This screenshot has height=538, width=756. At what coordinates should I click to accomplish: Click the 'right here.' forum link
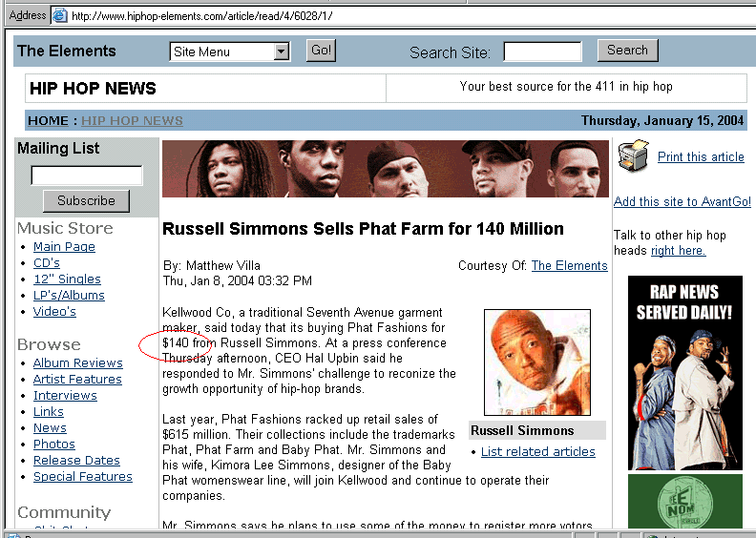679,251
